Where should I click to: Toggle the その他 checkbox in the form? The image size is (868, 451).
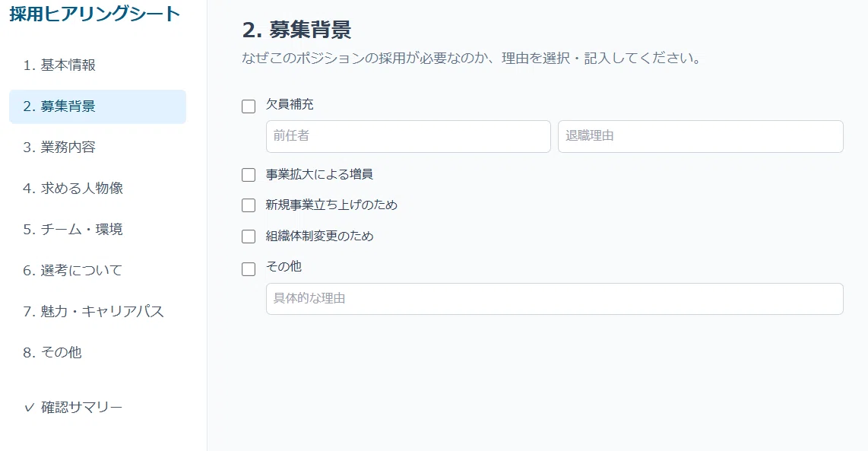tap(249, 269)
